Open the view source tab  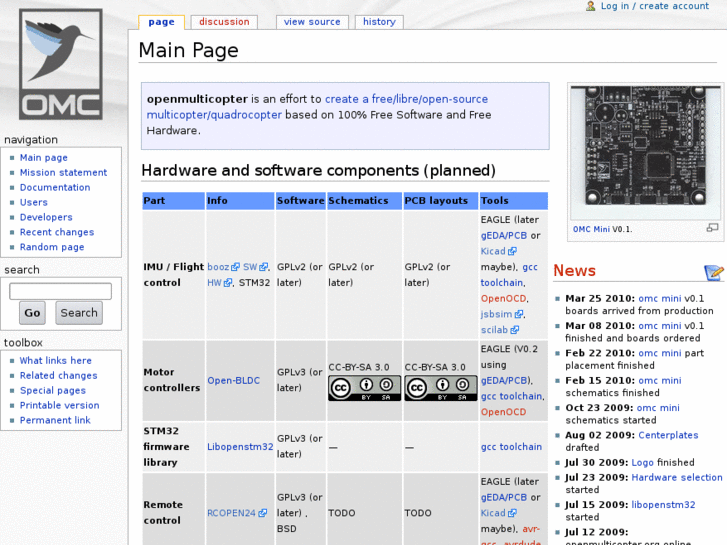[x=312, y=22]
